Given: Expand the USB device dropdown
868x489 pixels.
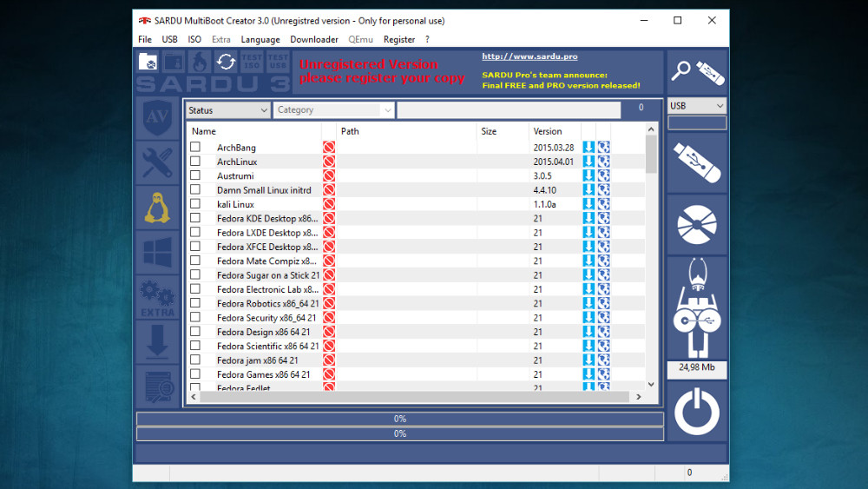Looking at the screenshot, I should (697, 106).
